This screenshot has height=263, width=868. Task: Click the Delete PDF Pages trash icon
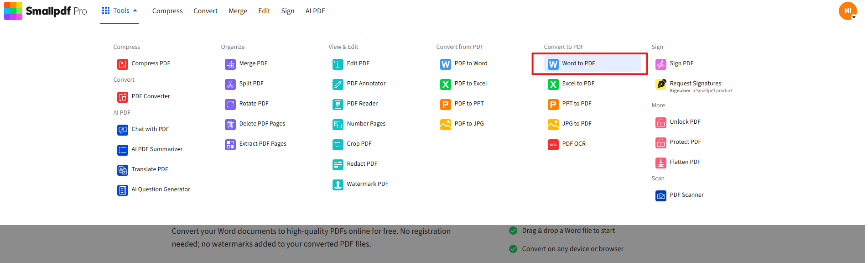tap(230, 124)
